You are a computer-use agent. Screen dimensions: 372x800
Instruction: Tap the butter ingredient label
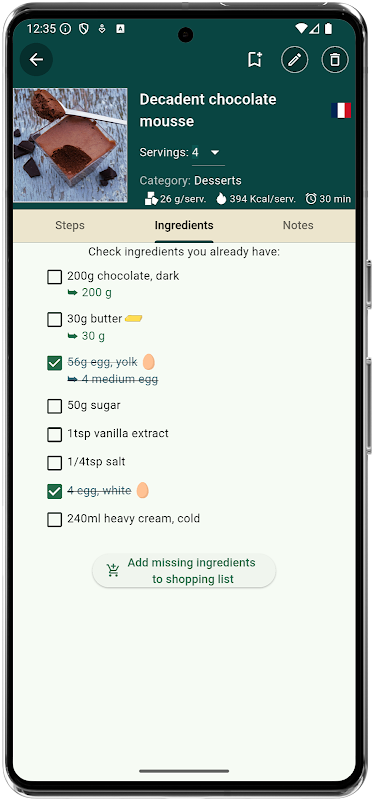pos(94,319)
